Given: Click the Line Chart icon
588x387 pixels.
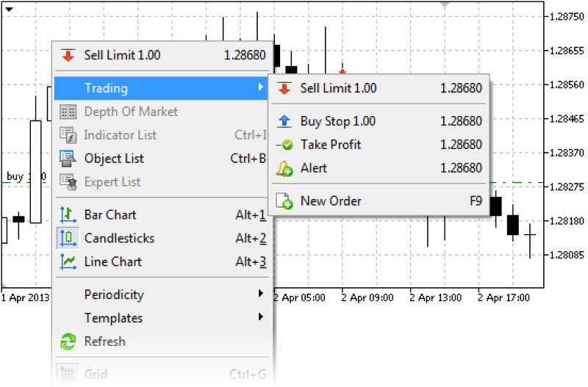Looking at the screenshot, I should click(x=68, y=262).
